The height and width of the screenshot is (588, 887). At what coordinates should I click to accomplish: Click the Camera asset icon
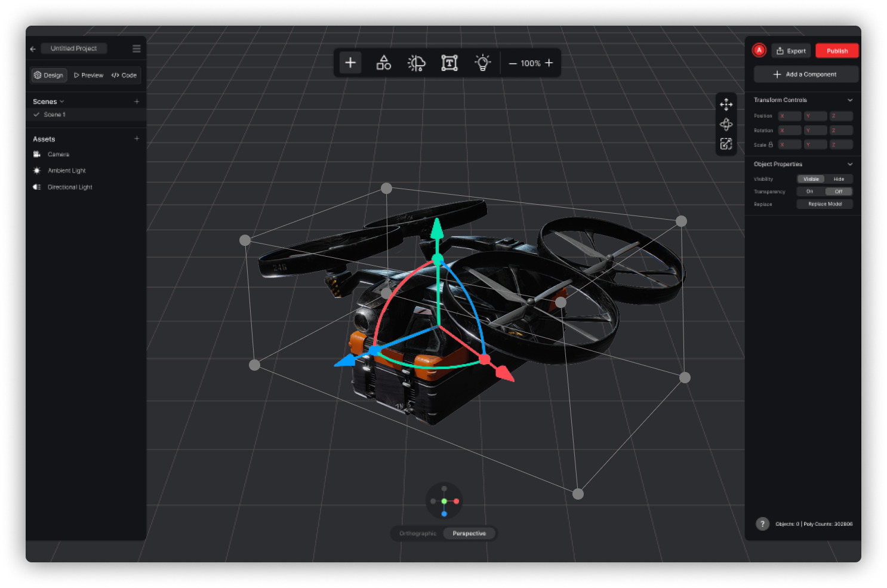37,154
